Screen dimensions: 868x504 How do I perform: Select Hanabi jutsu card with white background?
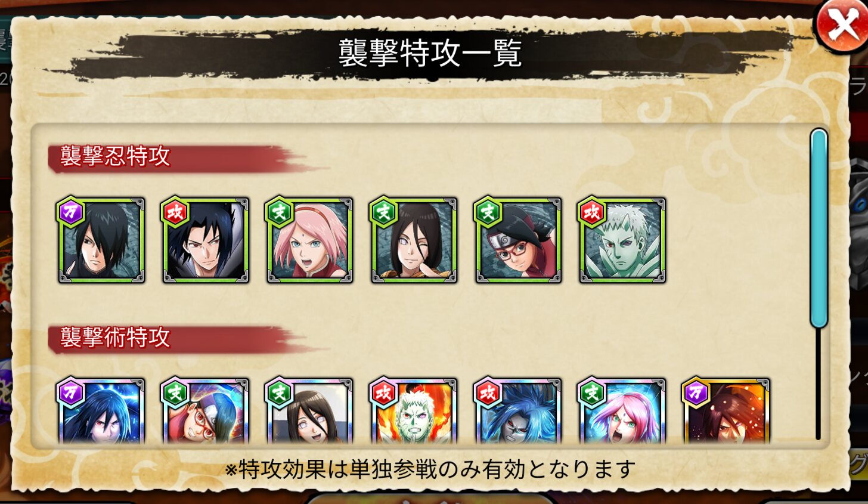pos(309,411)
